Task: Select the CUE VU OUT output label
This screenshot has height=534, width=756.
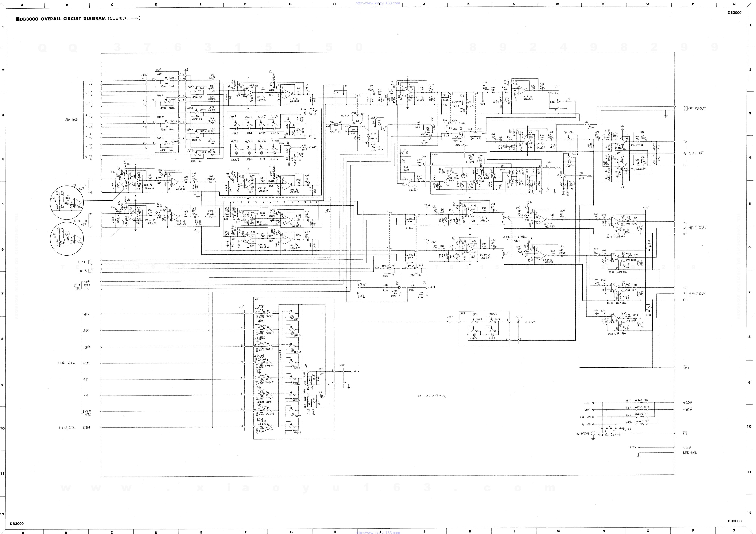Action: click(x=697, y=108)
